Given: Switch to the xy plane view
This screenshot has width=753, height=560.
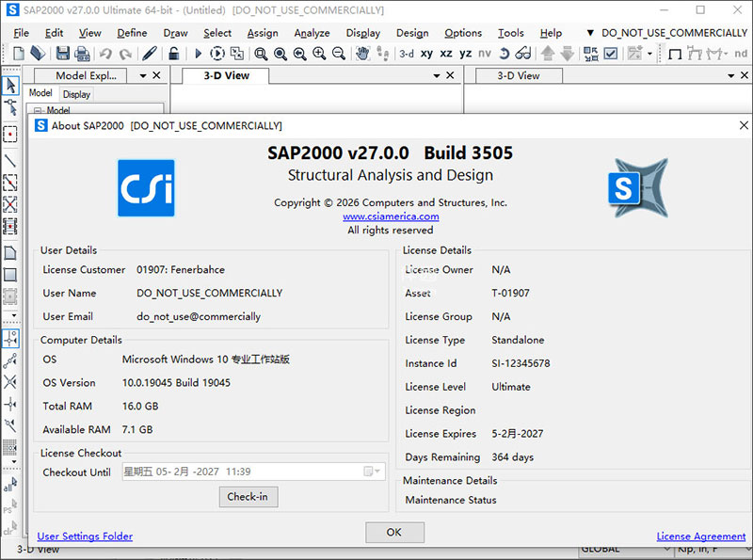Looking at the screenshot, I should [426, 55].
